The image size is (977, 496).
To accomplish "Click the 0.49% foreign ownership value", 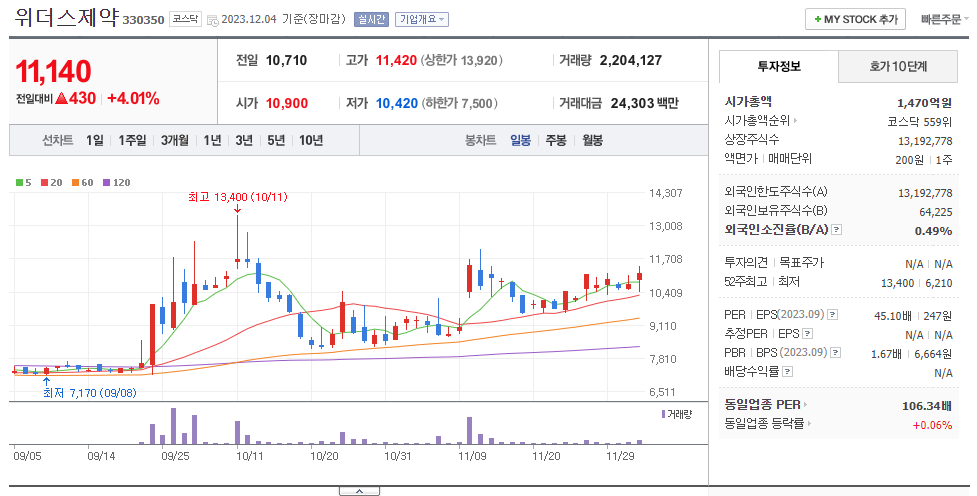I will pyautogui.click(x=933, y=231).
